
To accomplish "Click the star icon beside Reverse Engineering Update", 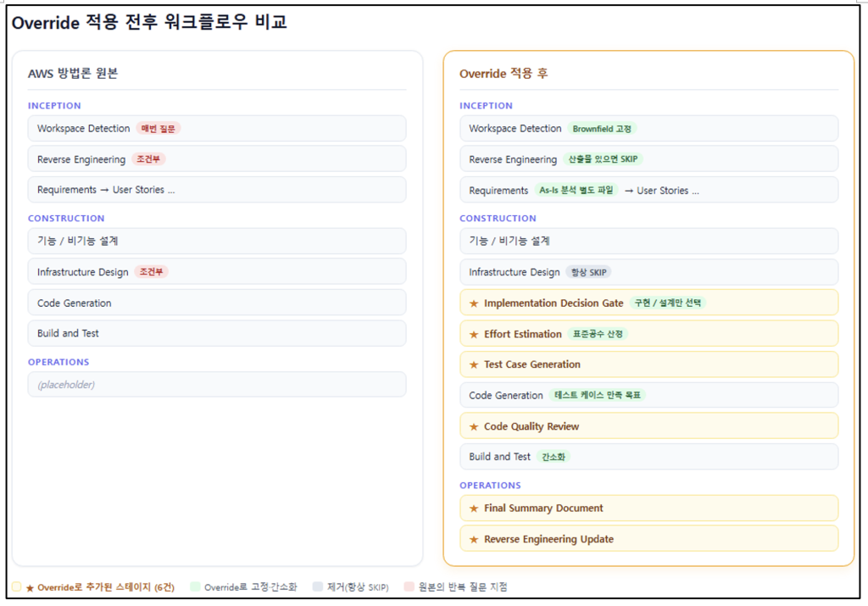I will point(474,539).
